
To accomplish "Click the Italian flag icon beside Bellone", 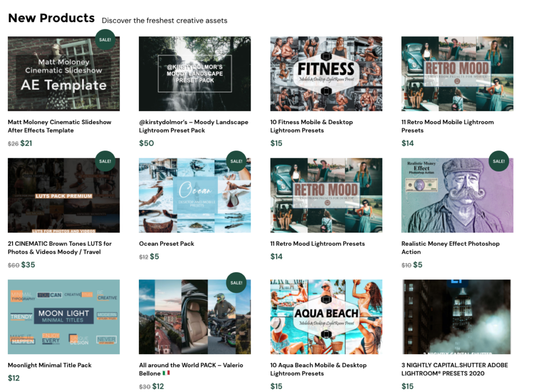I will tap(166, 373).
